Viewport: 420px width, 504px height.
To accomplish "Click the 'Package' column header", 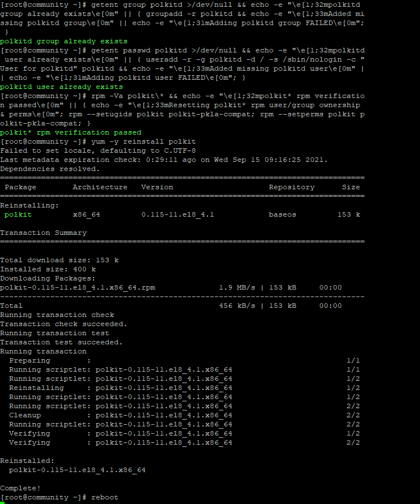I will [x=21, y=187].
